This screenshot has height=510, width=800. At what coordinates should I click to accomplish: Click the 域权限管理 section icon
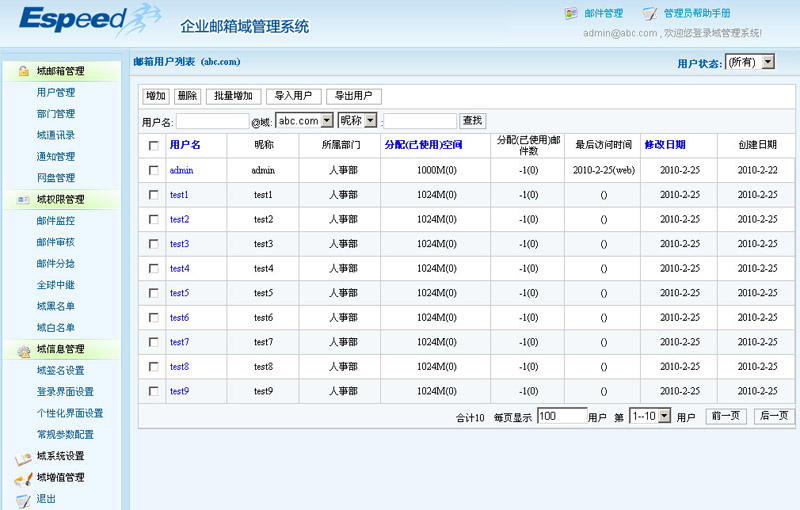pyautogui.click(x=22, y=199)
